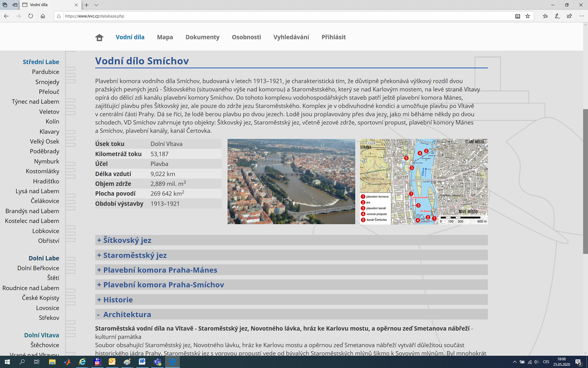Open the browser home page button
Screen dimensions: 588x368
43,16
